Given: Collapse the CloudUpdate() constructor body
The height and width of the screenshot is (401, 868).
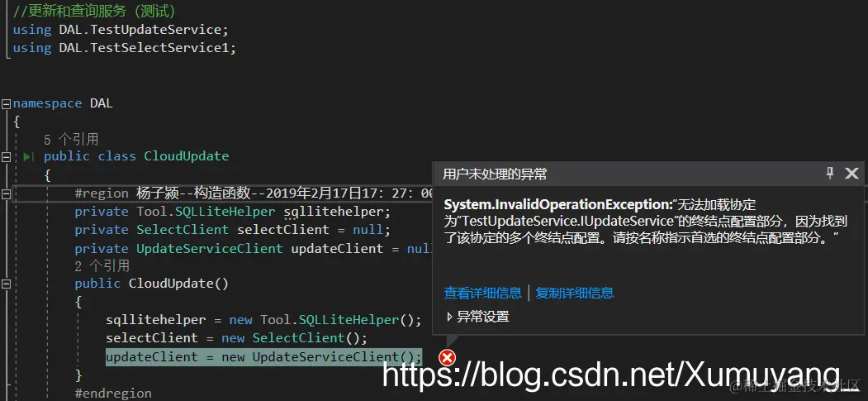Looking at the screenshot, I should pyautogui.click(x=6, y=284).
